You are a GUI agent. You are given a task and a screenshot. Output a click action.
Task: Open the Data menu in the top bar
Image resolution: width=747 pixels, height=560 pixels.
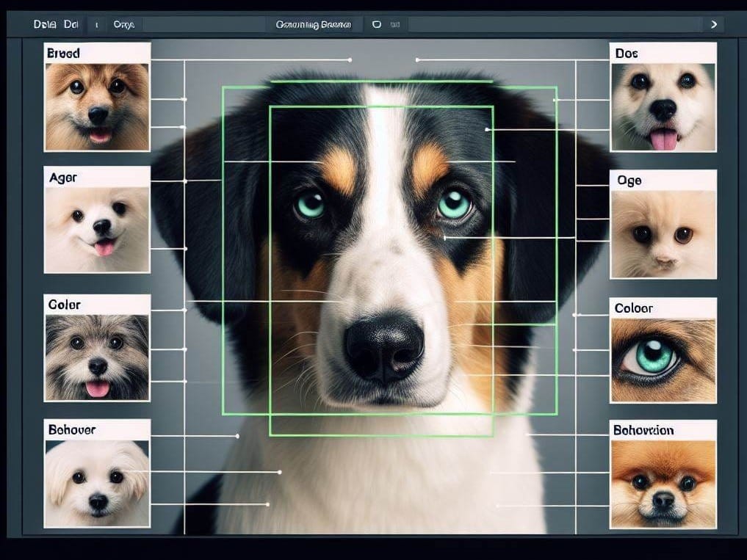click(x=44, y=23)
